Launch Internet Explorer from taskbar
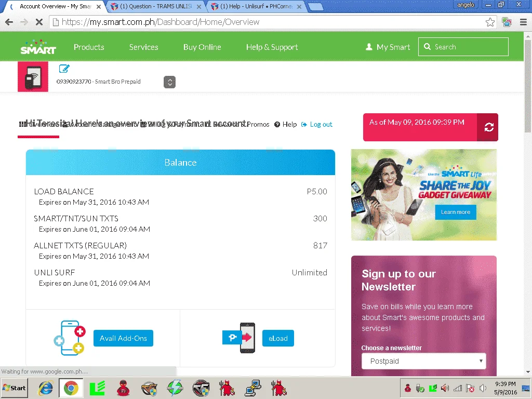 pyautogui.click(x=45, y=388)
